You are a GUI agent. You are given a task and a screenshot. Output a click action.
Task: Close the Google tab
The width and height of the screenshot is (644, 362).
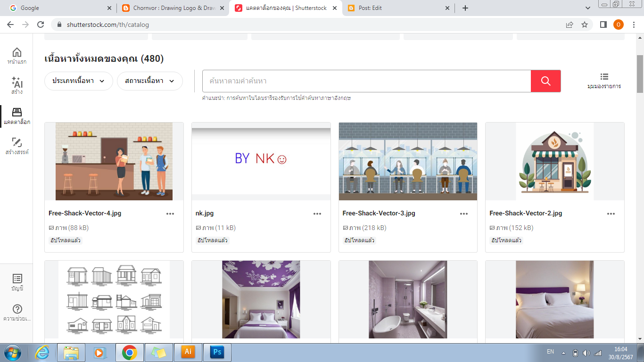(x=109, y=8)
